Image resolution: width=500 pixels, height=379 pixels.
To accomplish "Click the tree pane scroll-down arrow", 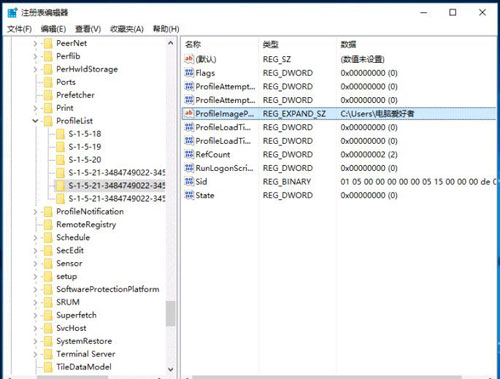I will (x=171, y=369).
